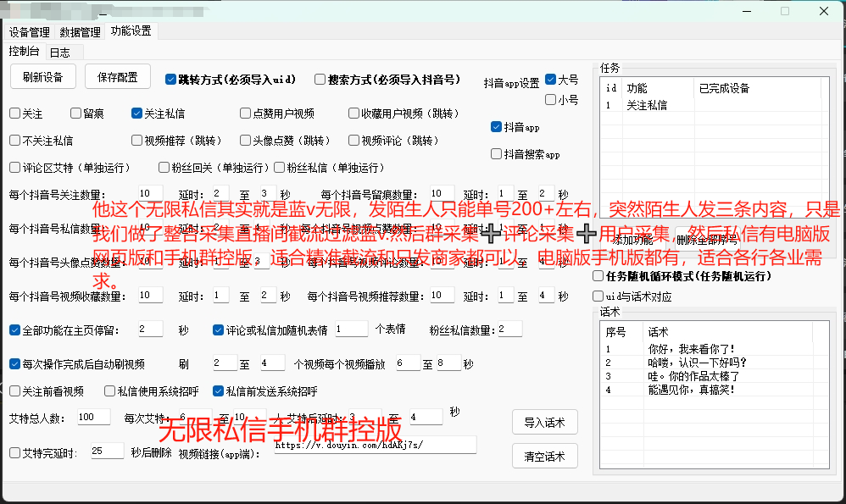The width and height of the screenshot is (846, 504).
Task: Open the 数据管理 tab
Action: (x=81, y=32)
